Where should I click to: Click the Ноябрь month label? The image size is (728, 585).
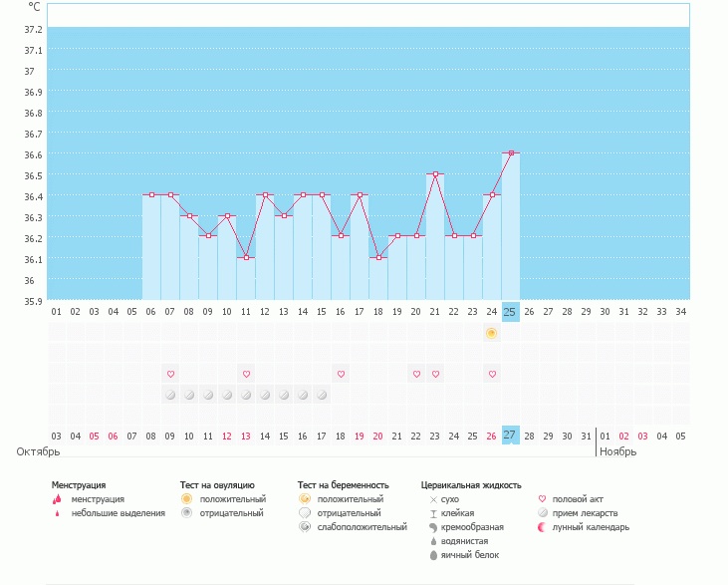coord(618,451)
